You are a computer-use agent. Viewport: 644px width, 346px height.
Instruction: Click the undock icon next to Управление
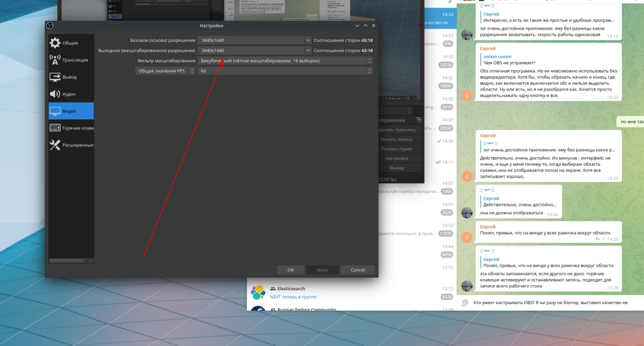click(x=419, y=120)
